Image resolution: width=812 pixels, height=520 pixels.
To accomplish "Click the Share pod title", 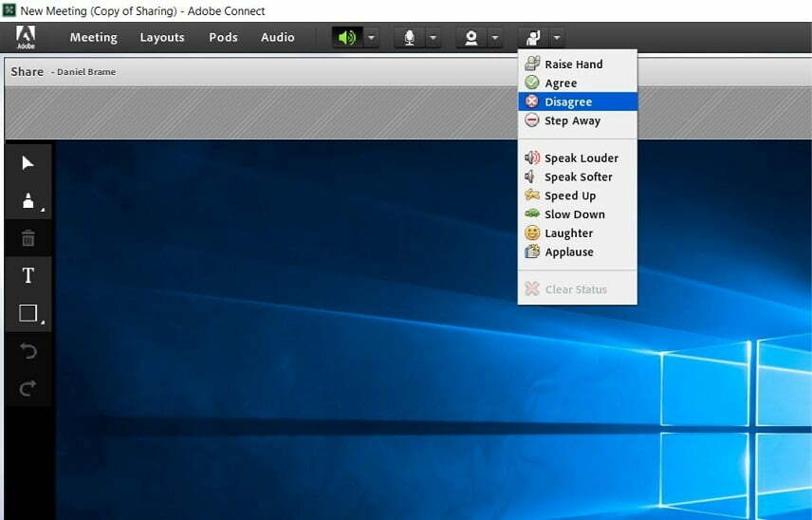I will [x=27, y=71].
